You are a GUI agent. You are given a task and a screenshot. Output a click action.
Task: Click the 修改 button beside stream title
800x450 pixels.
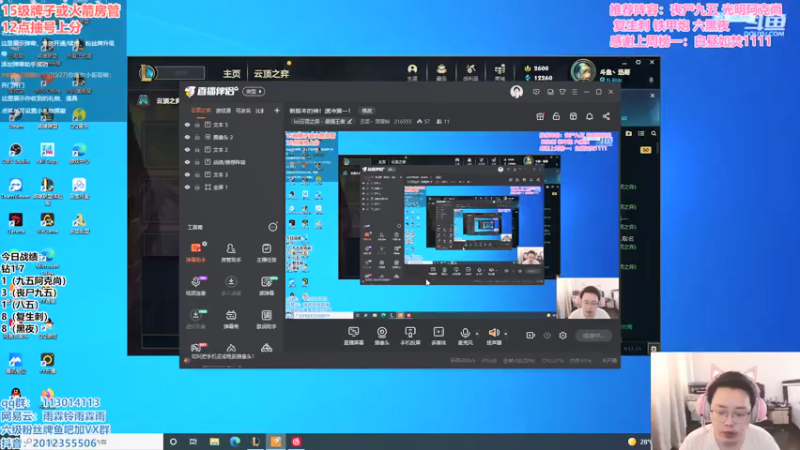pos(367,111)
